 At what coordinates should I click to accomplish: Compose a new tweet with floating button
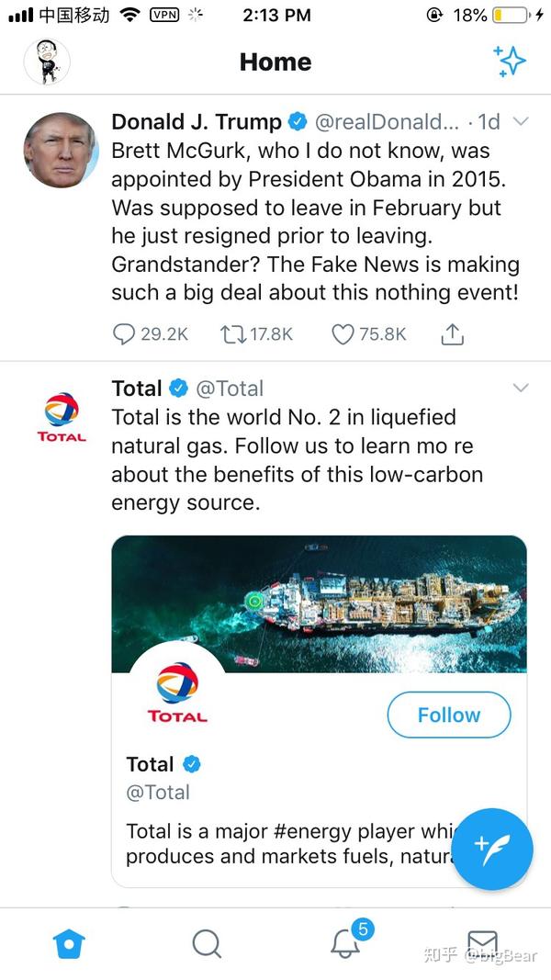(x=492, y=850)
